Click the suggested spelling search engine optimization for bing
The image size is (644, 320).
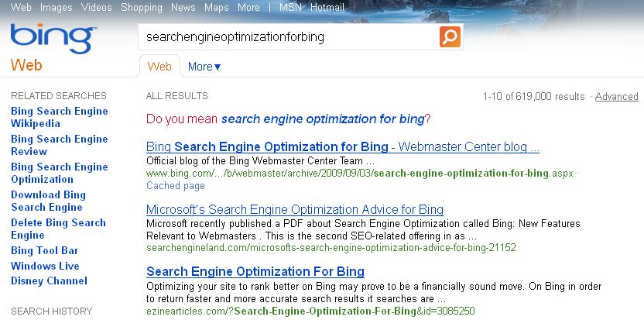pyautogui.click(x=323, y=119)
